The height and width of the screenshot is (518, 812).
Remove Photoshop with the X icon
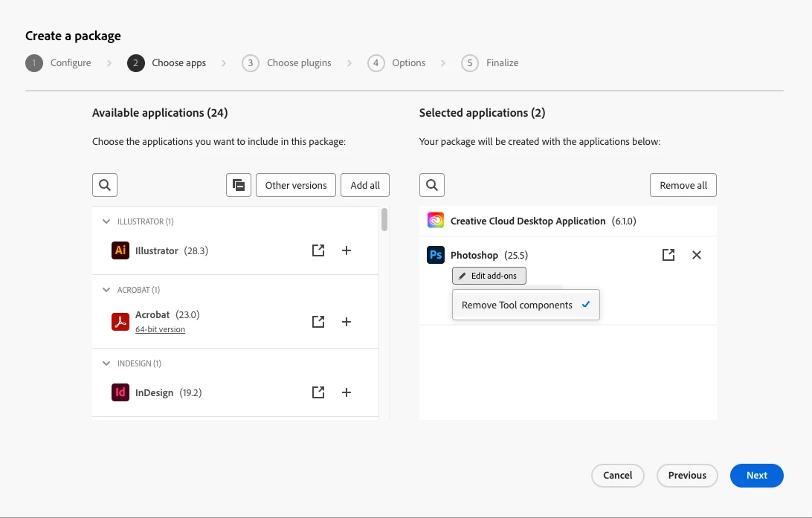(697, 255)
